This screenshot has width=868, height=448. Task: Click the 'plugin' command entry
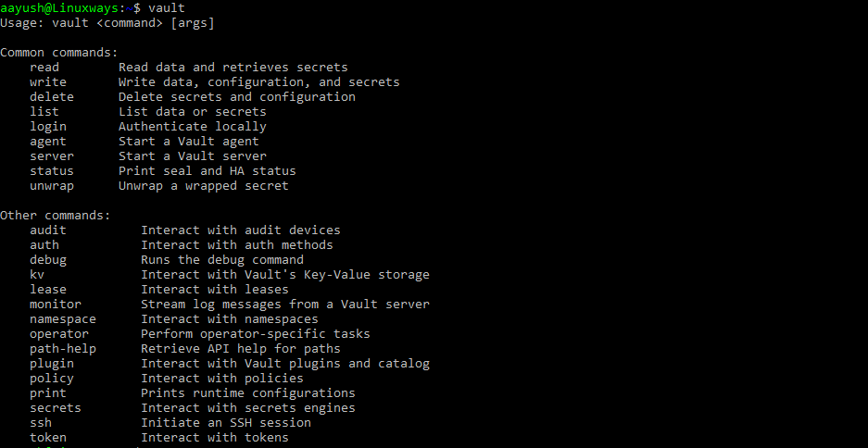(x=52, y=364)
